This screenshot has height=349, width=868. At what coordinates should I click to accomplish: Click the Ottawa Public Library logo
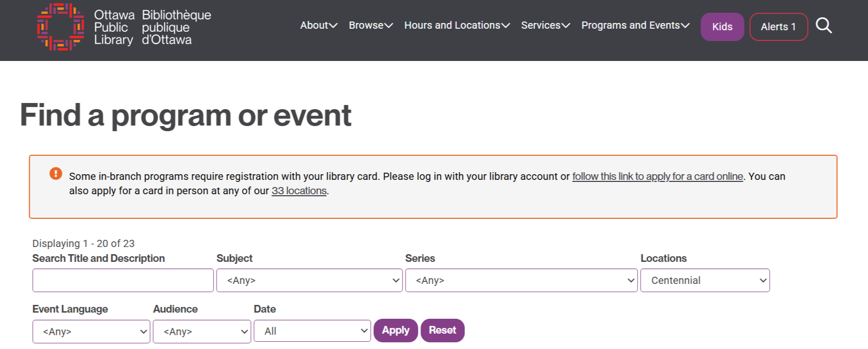tap(123, 27)
